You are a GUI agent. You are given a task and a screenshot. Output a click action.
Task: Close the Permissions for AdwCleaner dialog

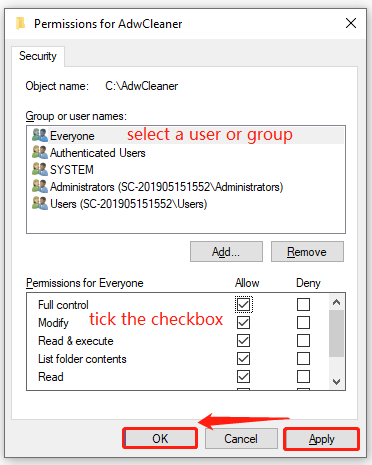pos(351,23)
